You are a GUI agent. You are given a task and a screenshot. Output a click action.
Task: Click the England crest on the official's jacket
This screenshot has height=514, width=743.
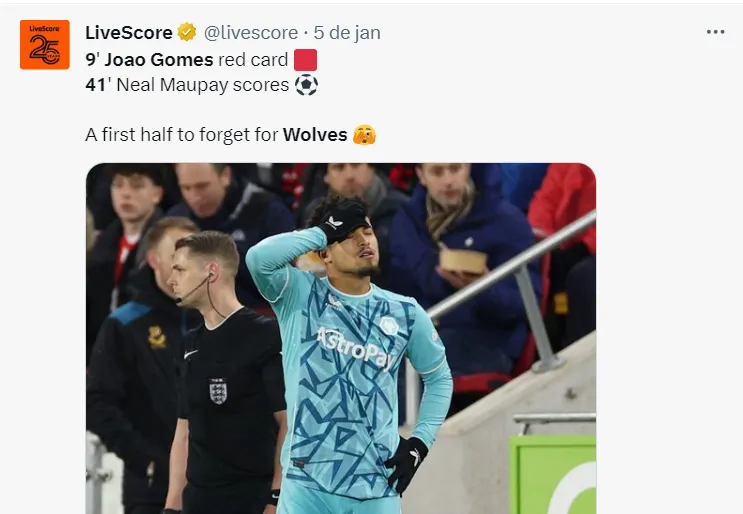pyautogui.click(x=217, y=390)
